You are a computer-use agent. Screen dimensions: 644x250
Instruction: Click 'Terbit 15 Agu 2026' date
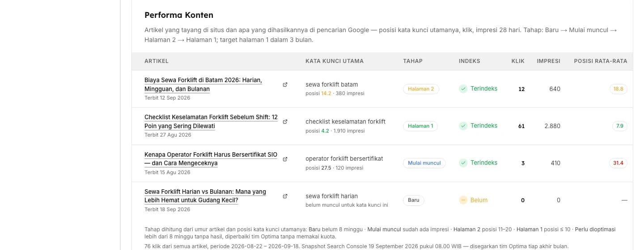[x=167, y=172]
